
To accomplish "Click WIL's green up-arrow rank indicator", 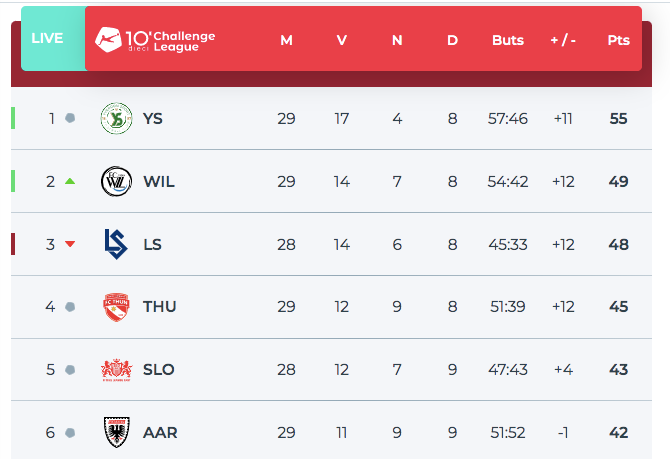I will [x=70, y=181].
